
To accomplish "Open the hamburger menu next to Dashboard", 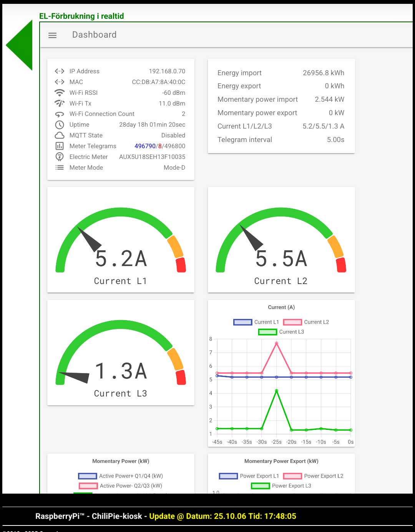I will (53, 35).
